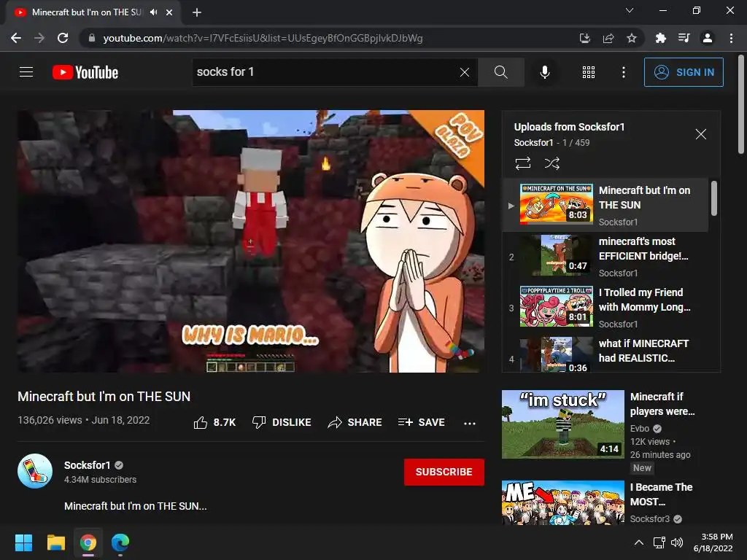Open the YouTube hamburger guide menu
The height and width of the screenshot is (560, 747).
click(26, 72)
